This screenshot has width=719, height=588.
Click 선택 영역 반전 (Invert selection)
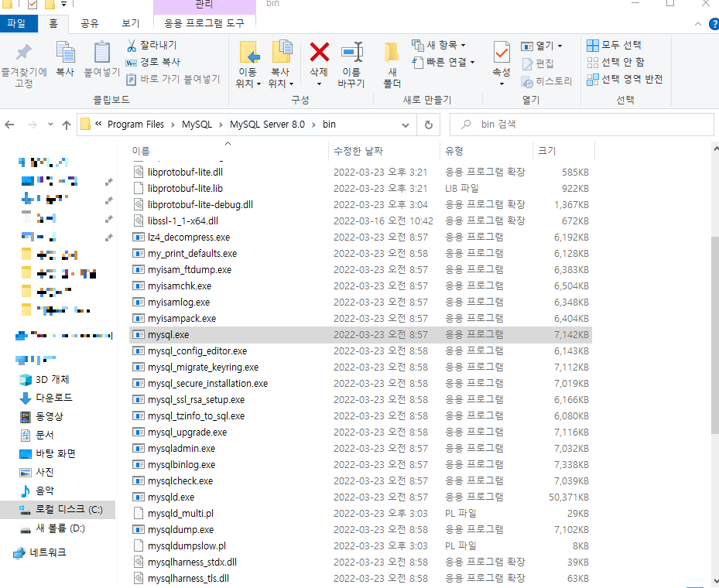(x=625, y=79)
